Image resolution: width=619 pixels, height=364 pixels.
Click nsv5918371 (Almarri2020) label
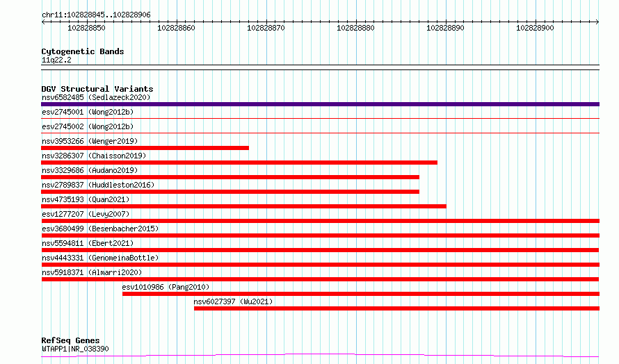[x=92, y=272]
